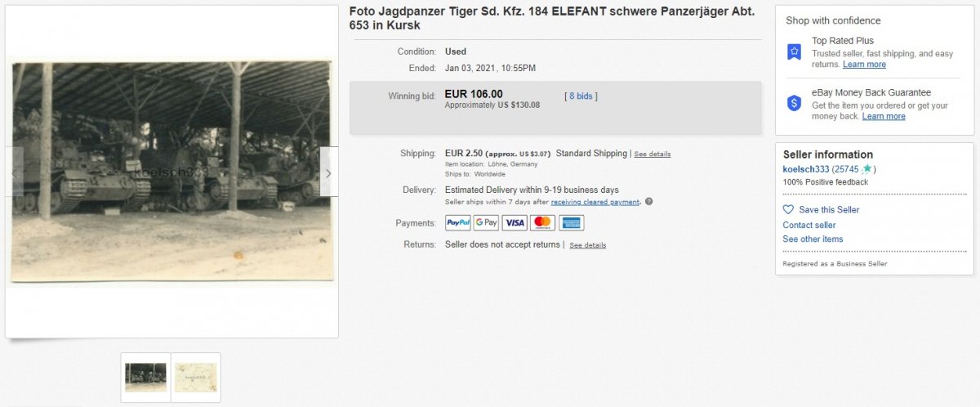Screen dimensions: 980x407
Task: Click Contact seller link
Action: (x=809, y=225)
